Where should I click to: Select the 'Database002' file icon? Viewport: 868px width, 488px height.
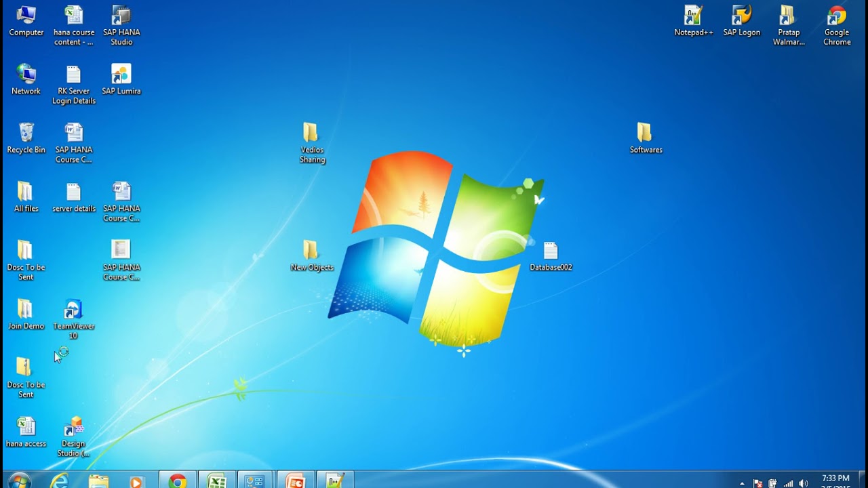551,256
